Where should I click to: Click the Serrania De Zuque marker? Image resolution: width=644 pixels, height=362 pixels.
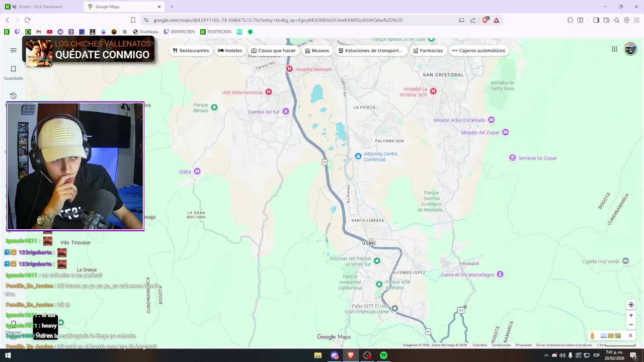click(x=513, y=158)
